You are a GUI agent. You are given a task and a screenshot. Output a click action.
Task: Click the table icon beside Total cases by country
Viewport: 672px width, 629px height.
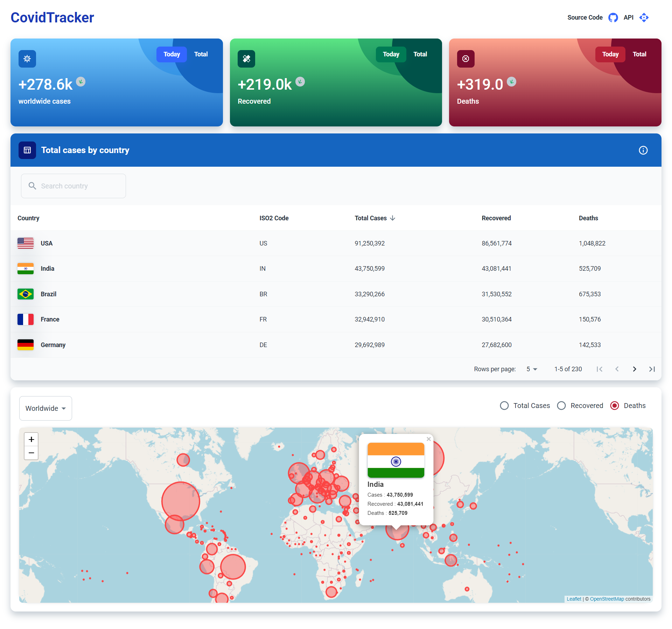pyautogui.click(x=27, y=150)
